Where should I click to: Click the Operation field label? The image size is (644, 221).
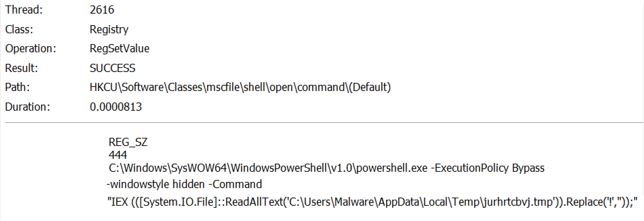pos(31,49)
